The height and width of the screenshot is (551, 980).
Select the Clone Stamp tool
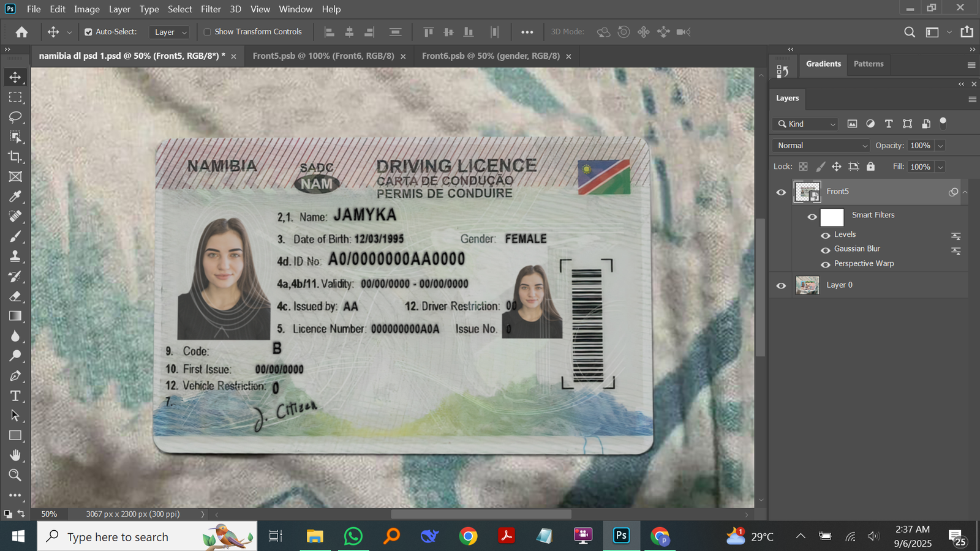click(x=15, y=257)
